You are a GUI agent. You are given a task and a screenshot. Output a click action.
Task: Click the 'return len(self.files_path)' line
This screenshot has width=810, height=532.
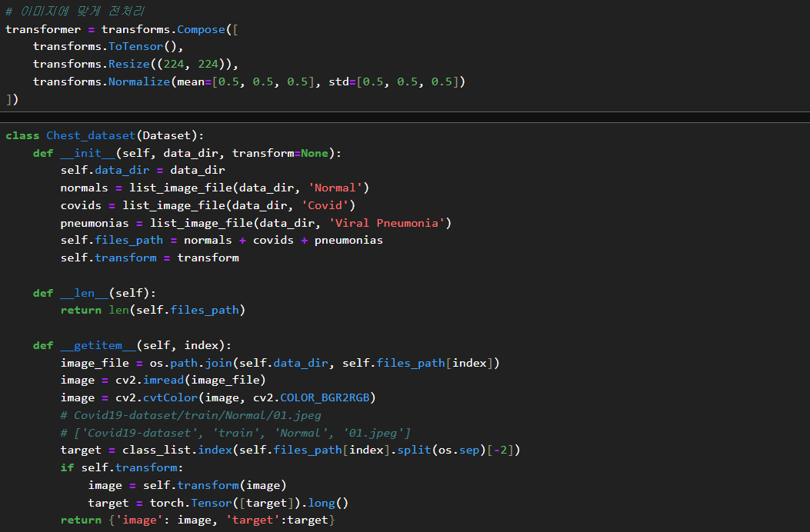click(x=153, y=310)
